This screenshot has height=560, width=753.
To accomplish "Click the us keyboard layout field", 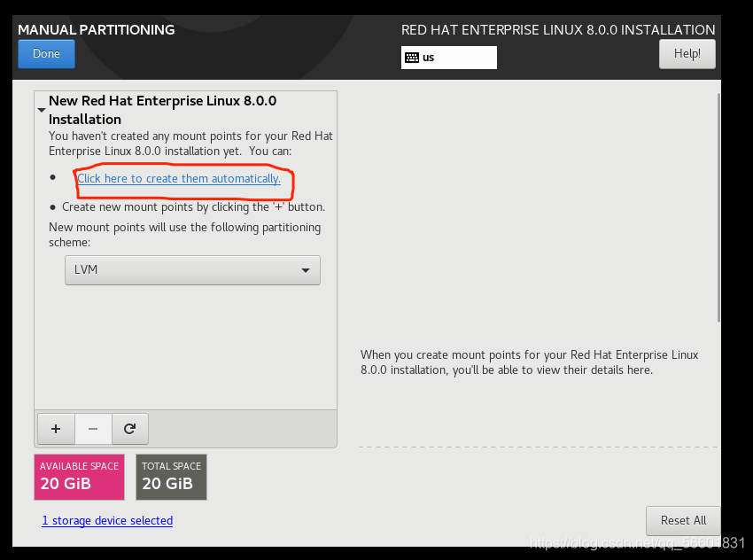I will [449, 58].
